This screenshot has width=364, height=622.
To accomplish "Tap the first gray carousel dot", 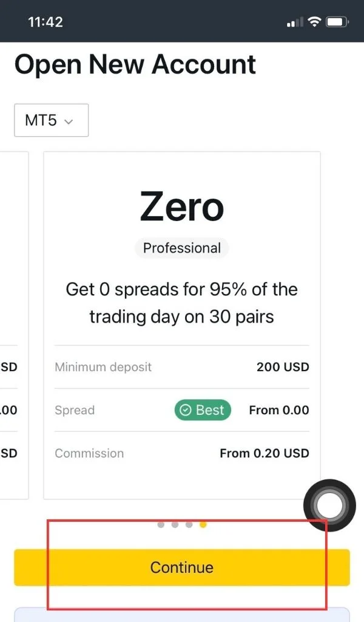I will click(160, 524).
